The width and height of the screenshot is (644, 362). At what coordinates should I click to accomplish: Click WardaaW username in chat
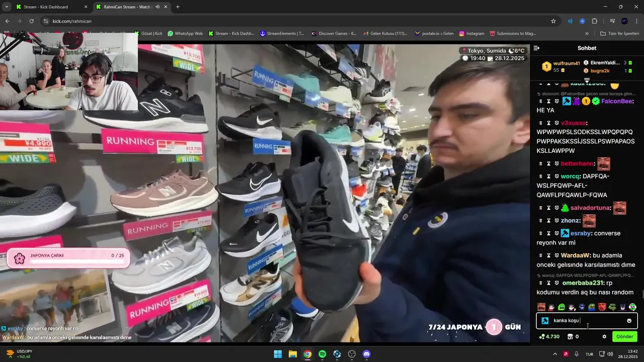tap(575, 255)
